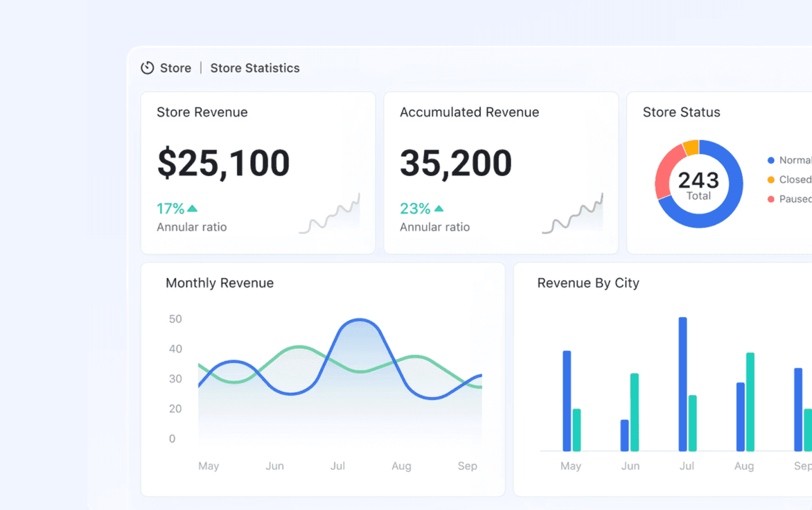812x510 pixels.
Task: Click the green upward arrow on Store Revenue
Action: [x=192, y=208]
